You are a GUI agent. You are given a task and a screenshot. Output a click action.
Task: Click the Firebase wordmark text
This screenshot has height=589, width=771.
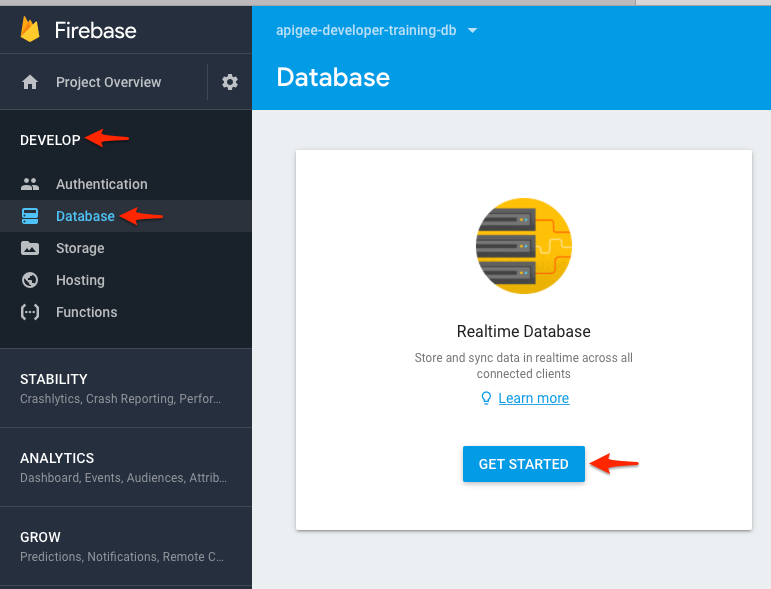[x=95, y=30]
